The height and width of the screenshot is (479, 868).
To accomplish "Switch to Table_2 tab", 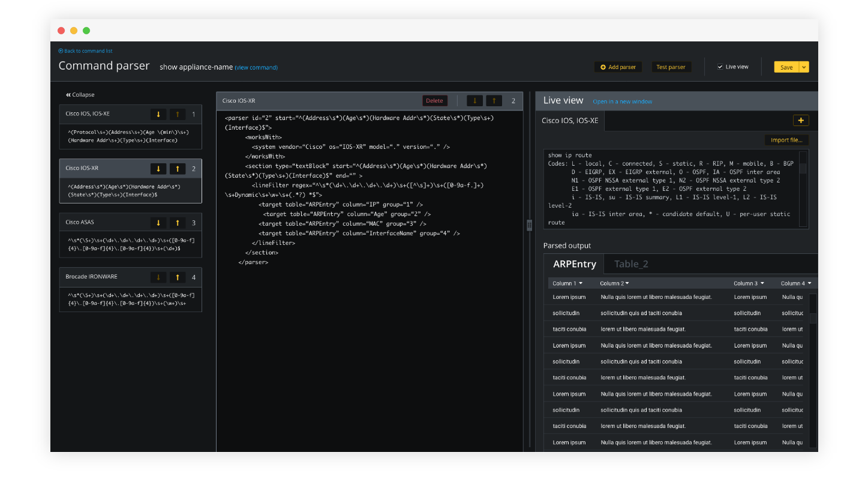I will [631, 264].
